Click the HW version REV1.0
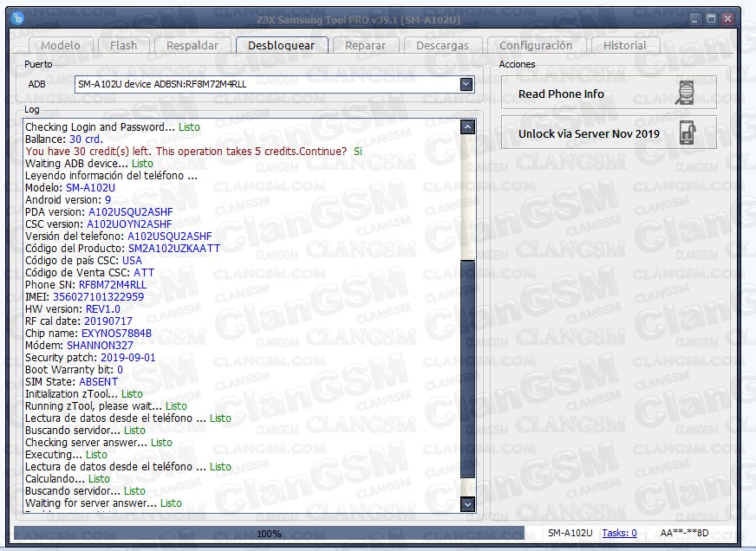Screen dimensions: 756x551 pos(103,308)
